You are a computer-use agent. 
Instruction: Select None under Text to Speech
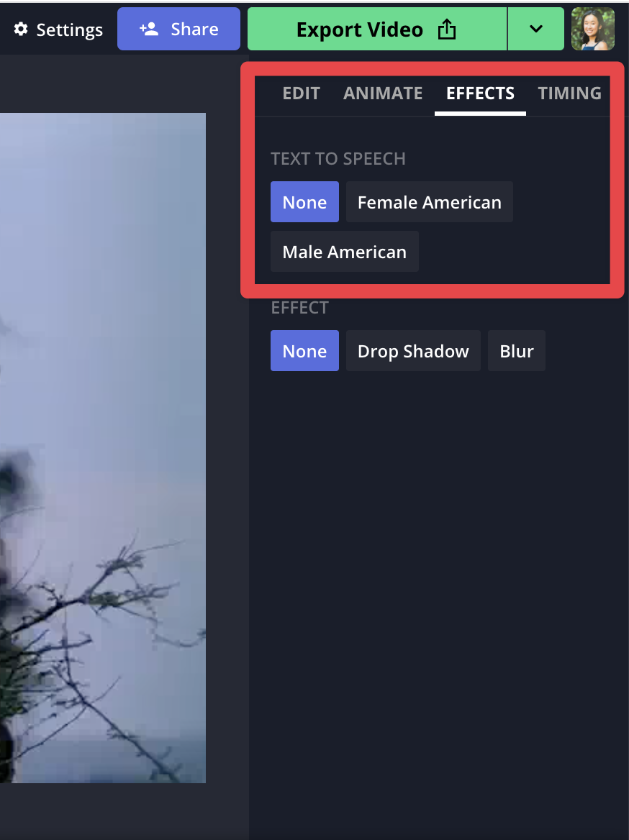coord(304,202)
